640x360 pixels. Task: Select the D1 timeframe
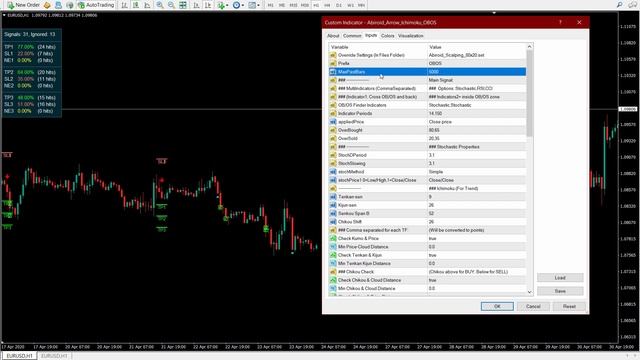point(339,5)
